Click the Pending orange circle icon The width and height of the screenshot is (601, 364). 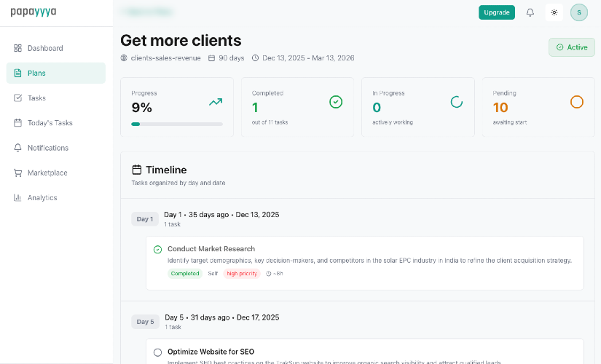(x=577, y=102)
